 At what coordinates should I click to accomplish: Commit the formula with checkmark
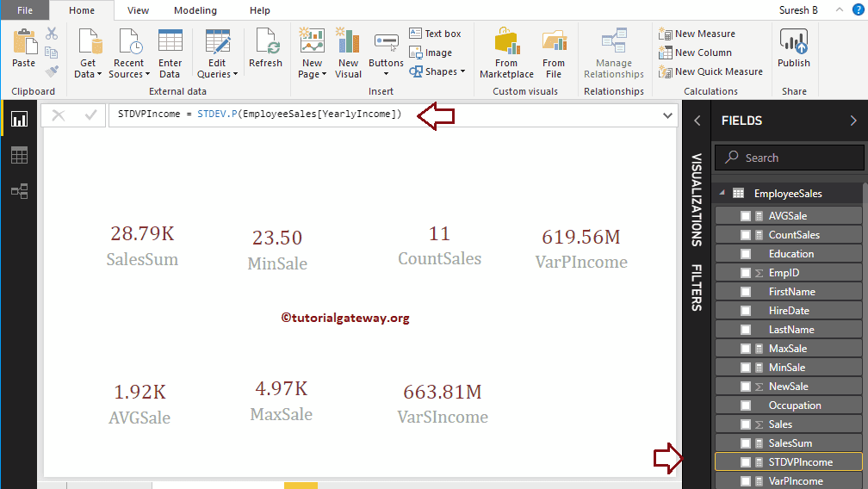(90, 115)
